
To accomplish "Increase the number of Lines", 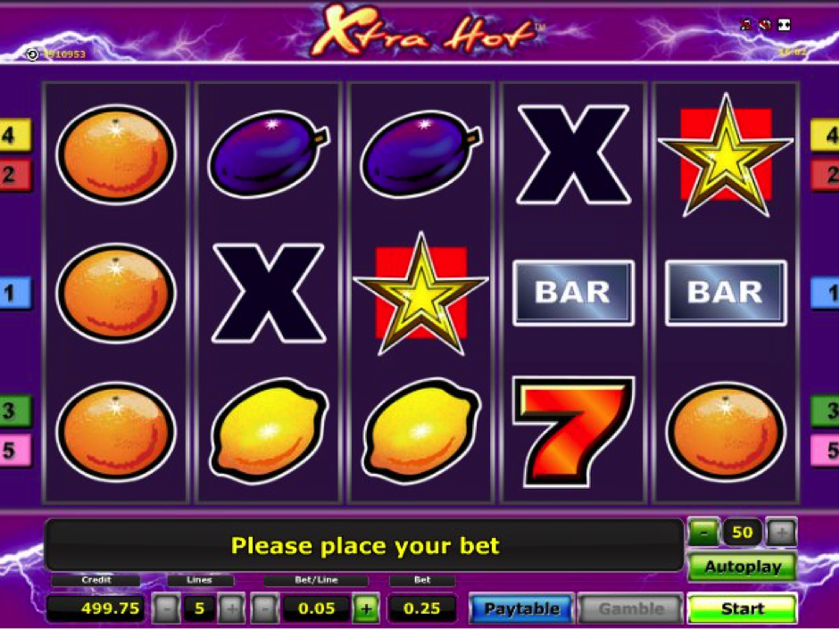I will (232, 608).
